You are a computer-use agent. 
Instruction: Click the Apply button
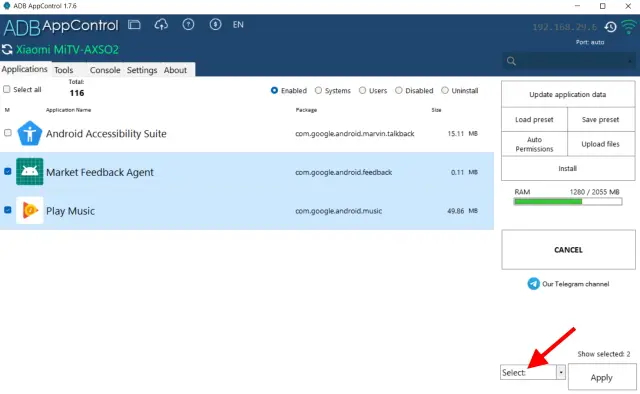pyautogui.click(x=602, y=377)
